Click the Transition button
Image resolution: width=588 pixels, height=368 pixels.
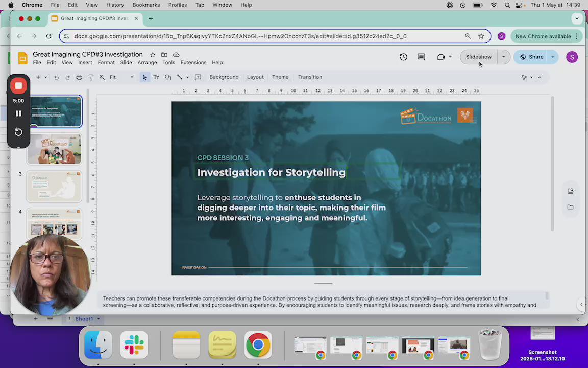[310, 77]
